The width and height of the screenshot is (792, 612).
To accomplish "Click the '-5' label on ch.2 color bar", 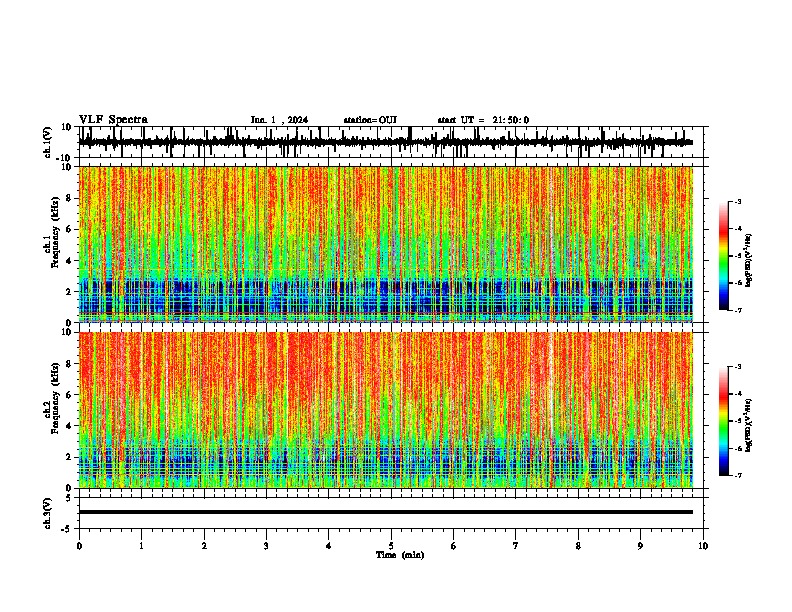I will (737, 421).
